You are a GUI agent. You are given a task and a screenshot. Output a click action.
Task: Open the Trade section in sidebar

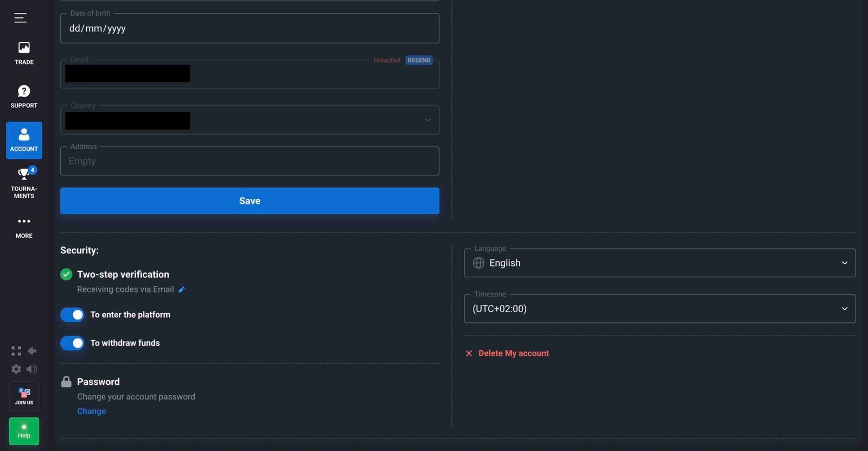coord(24,54)
